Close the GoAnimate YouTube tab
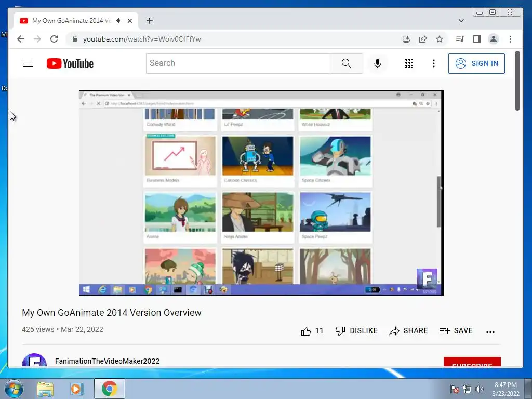Viewport: 532px width, 399px height. click(x=129, y=21)
